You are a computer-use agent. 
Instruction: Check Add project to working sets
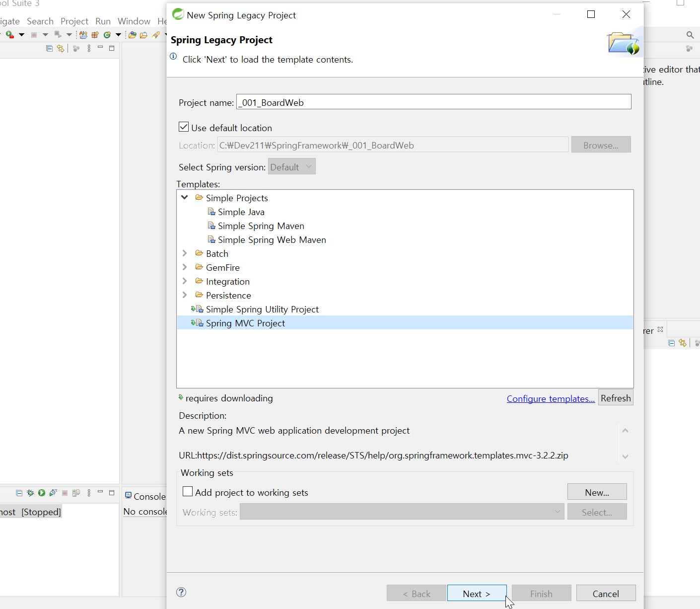pos(188,492)
